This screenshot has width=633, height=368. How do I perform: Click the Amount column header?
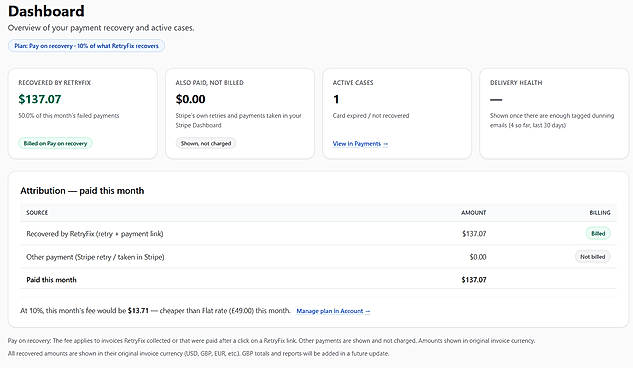coord(474,213)
